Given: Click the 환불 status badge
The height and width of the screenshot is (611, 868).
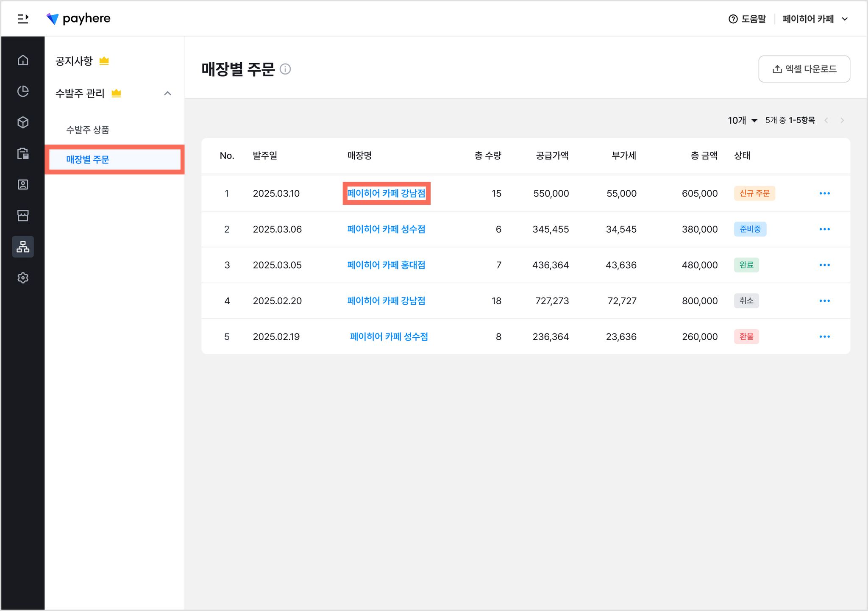Looking at the screenshot, I should pos(746,336).
